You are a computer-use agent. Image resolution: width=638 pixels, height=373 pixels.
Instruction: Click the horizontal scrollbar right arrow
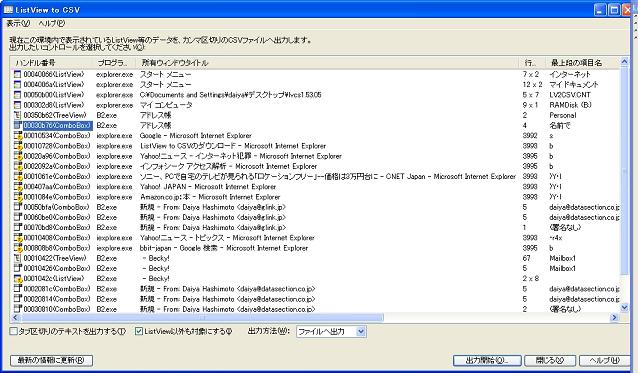[x=614, y=318]
